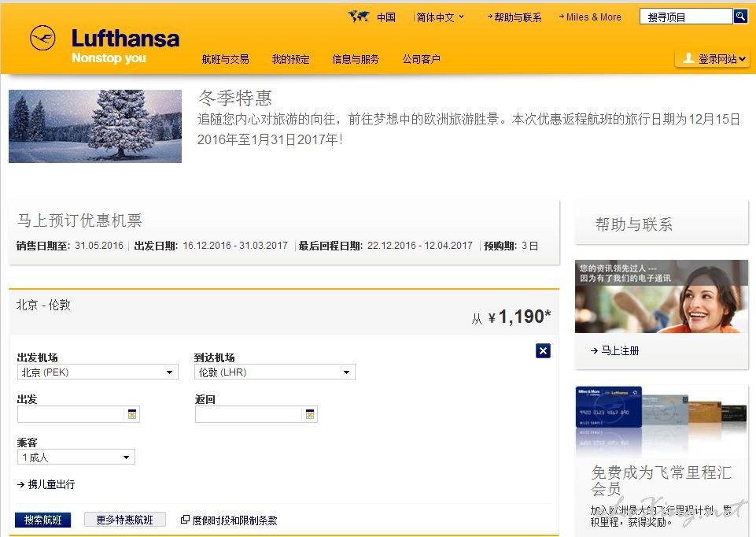This screenshot has height=537, width=756.
Task: Click the 搜索航班 button
Action: tap(43, 520)
